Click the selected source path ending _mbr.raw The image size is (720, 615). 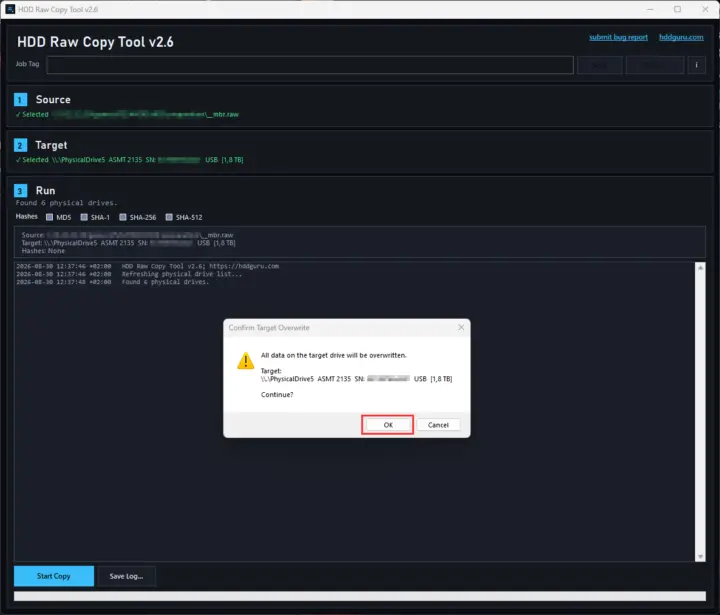point(127,114)
